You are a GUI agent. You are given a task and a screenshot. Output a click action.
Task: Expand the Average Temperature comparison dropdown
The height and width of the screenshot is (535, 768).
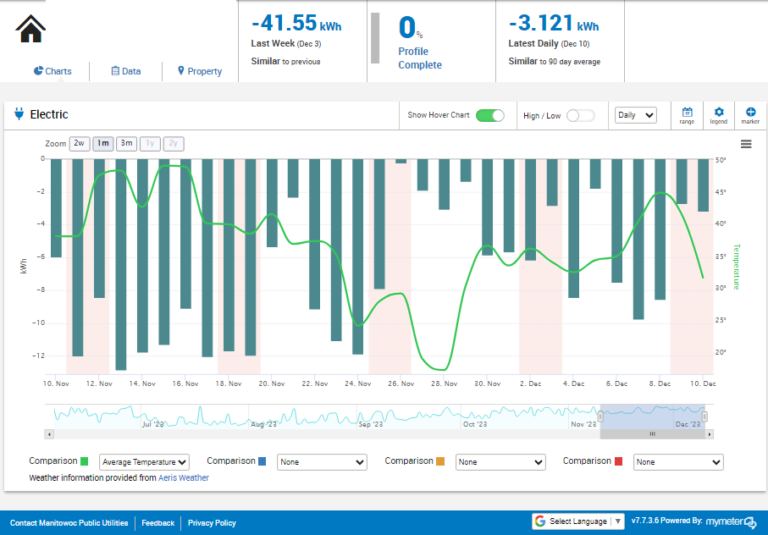click(144, 462)
